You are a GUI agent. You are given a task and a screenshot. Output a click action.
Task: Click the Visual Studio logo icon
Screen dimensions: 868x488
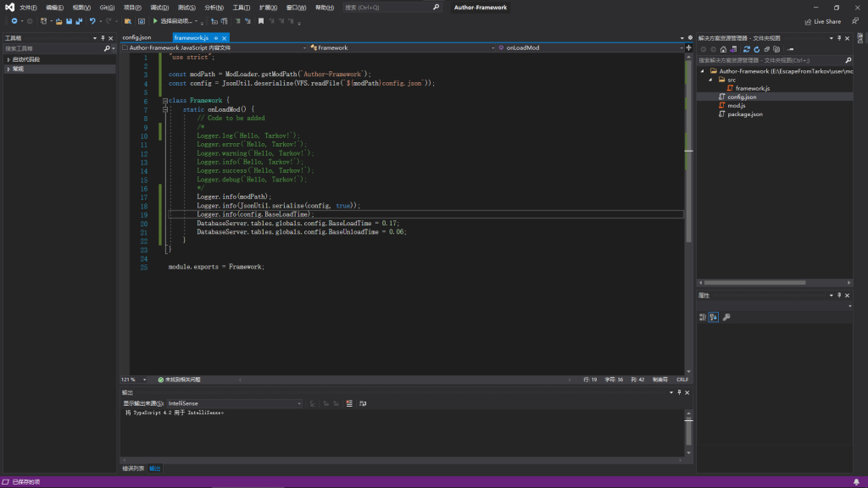9,7
